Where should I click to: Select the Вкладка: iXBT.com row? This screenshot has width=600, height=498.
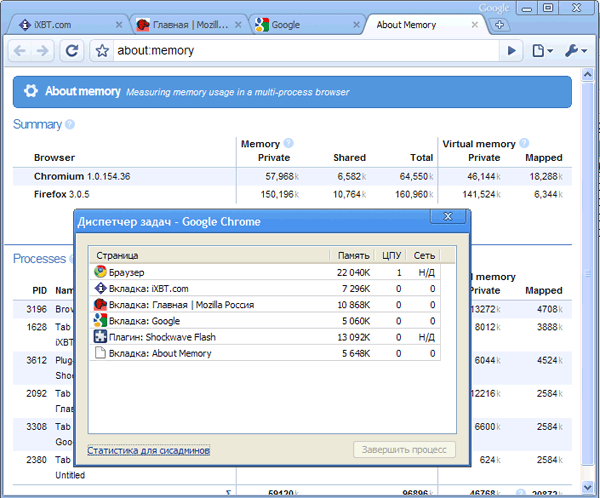click(x=265, y=288)
